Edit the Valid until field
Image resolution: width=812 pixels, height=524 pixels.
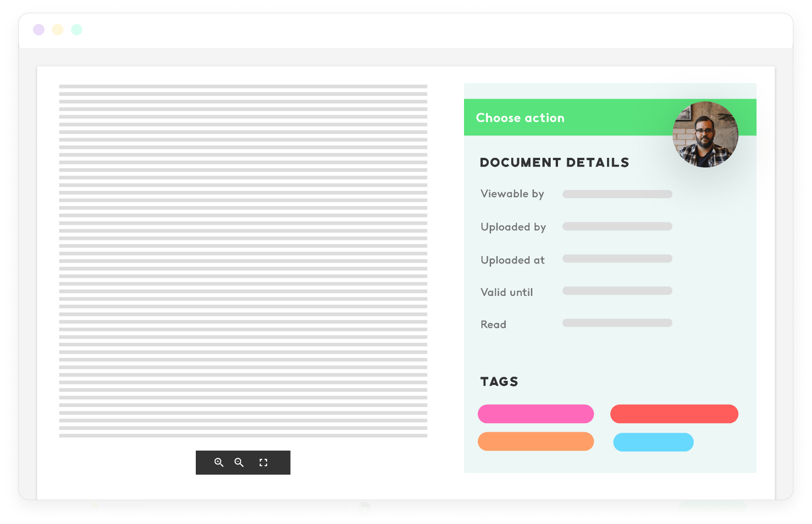click(x=617, y=291)
